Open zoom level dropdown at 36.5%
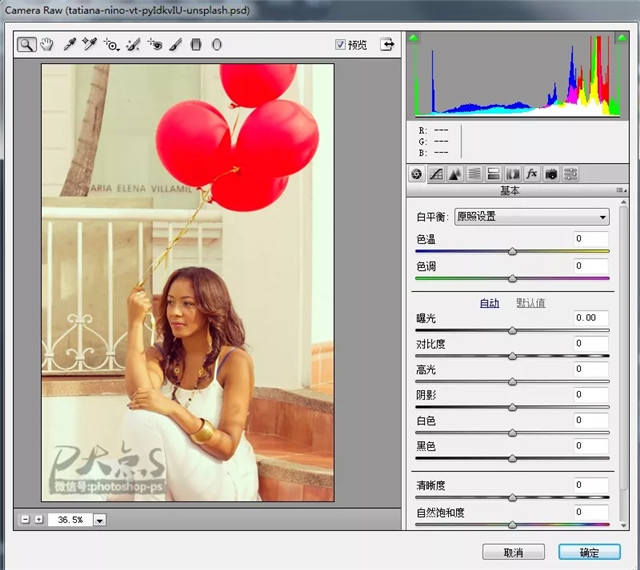Image resolution: width=640 pixels, height=570 pixels. pyautogui.click(x=99, y=520)
